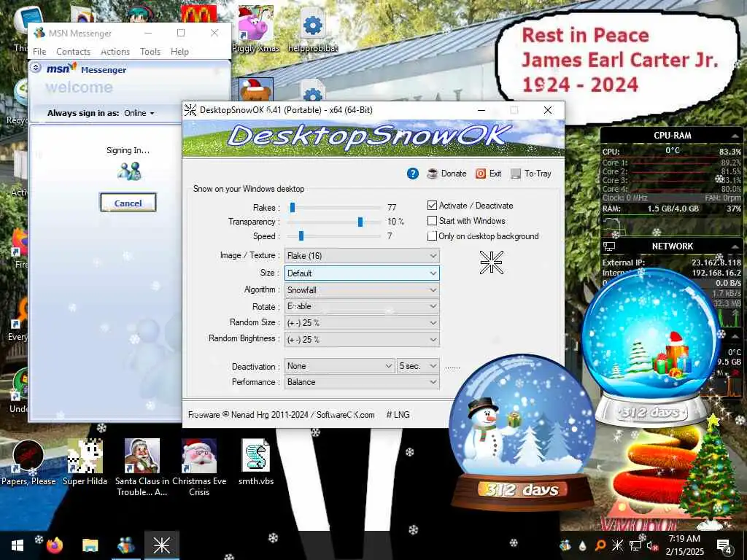The width and height of the screenshot is (747, 560).
Task: Select the Santa Claus in Trouble desktop icon
Action: (x=142, y=467)
